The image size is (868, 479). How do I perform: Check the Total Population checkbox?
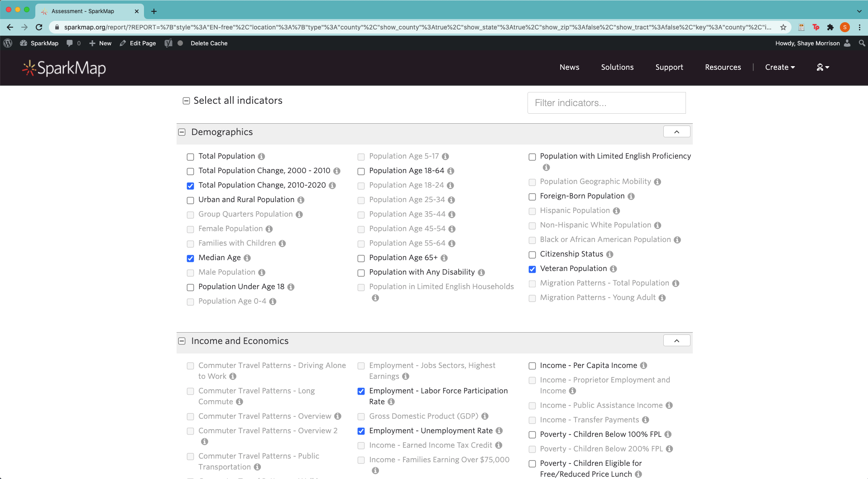point(191,157)
